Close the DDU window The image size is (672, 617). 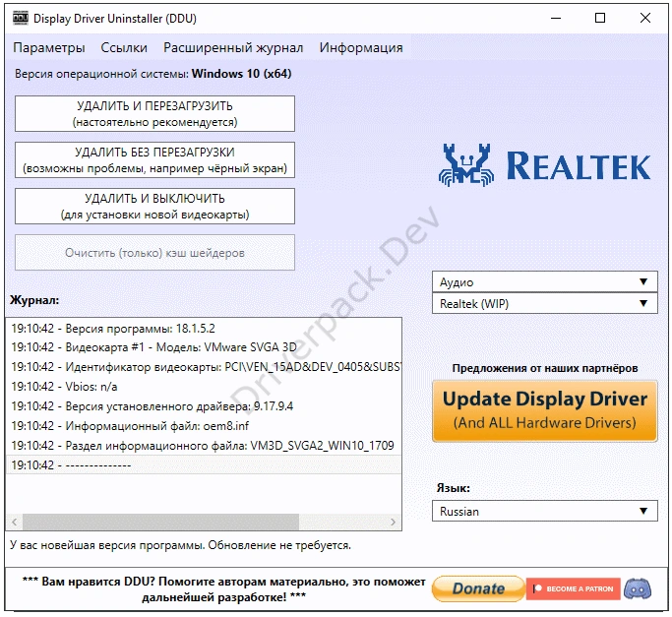pyautogui.click(x=645, y=18)
